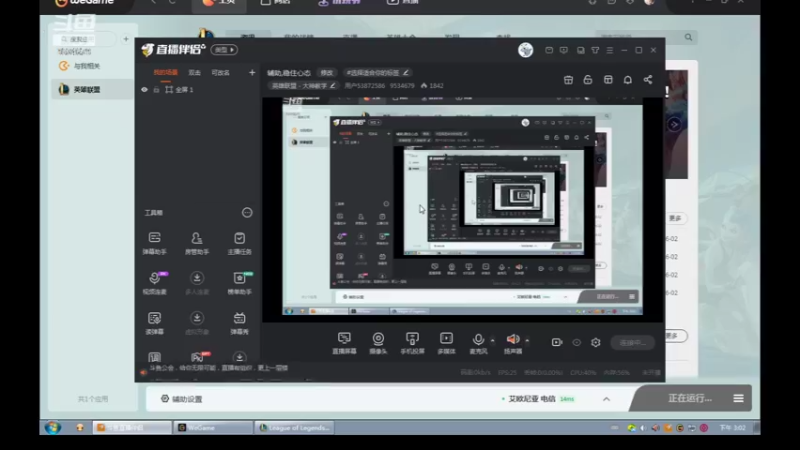Add 摄像头 camera source
Image resolution: width=800 pixels, height=450 pixels.
pos(378,343)
